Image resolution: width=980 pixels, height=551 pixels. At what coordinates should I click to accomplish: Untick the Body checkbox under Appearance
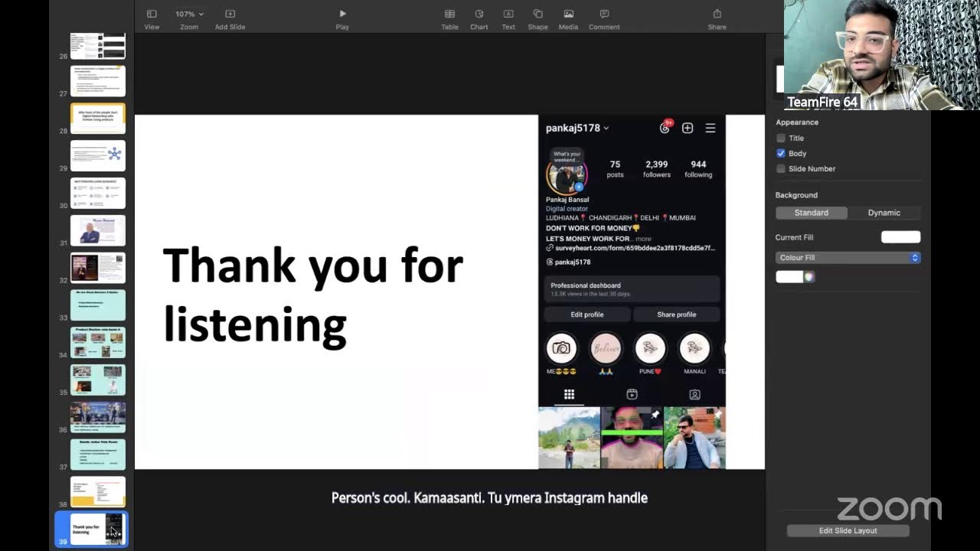coord(781,154)
